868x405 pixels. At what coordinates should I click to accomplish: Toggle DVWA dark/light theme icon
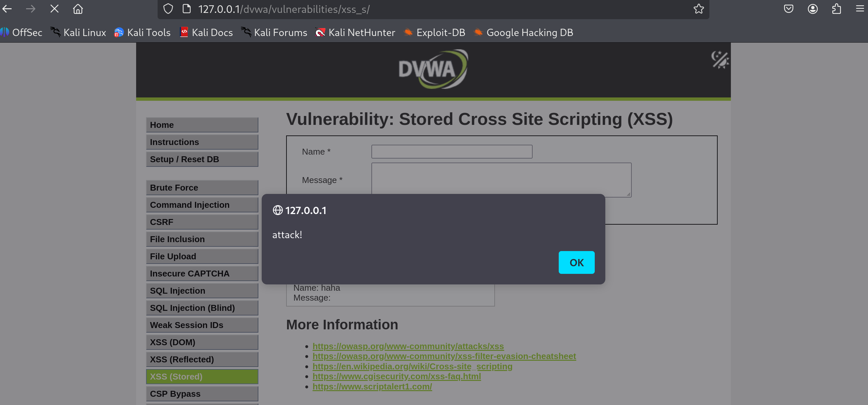(x=720, y=60)
